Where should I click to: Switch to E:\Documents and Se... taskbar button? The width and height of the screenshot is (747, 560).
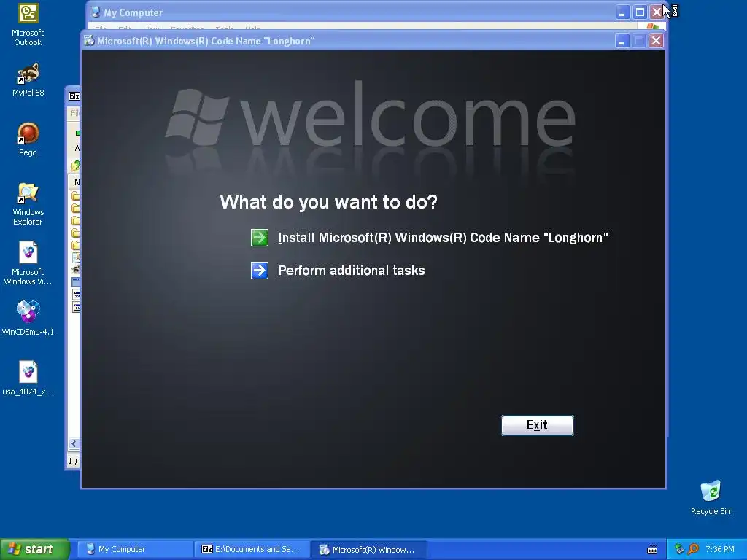click(252, 549)
